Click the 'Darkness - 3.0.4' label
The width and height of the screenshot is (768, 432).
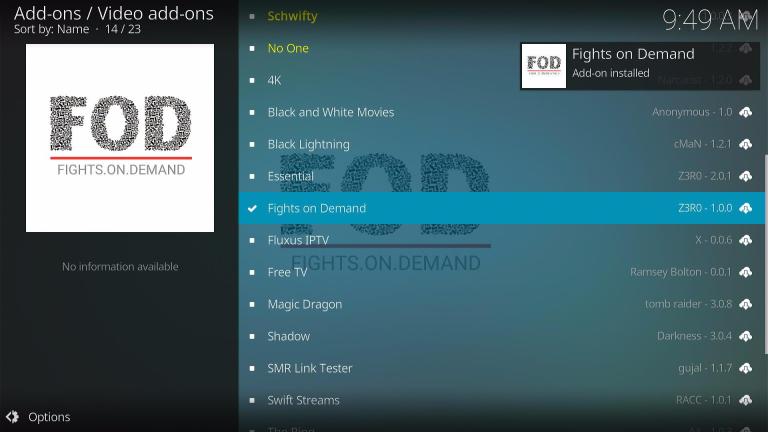click(695, 336)
